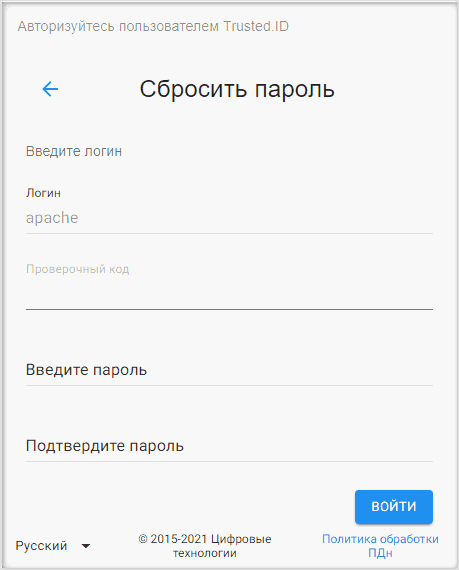The width and height of the screenshot is (459, 570).
Task: Click the Введите логин instruction text
Action: click(74, 151)
